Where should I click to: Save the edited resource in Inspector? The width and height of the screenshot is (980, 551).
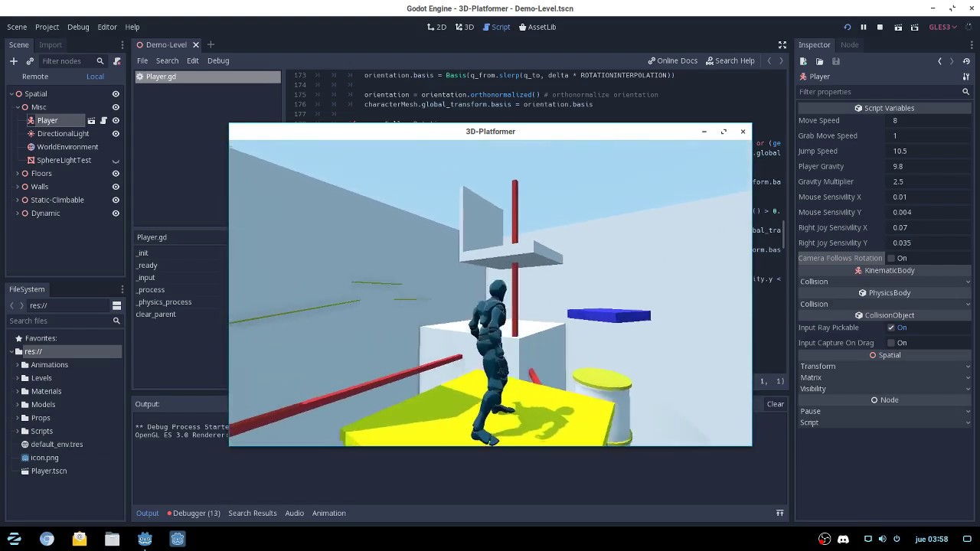[835, 61]
